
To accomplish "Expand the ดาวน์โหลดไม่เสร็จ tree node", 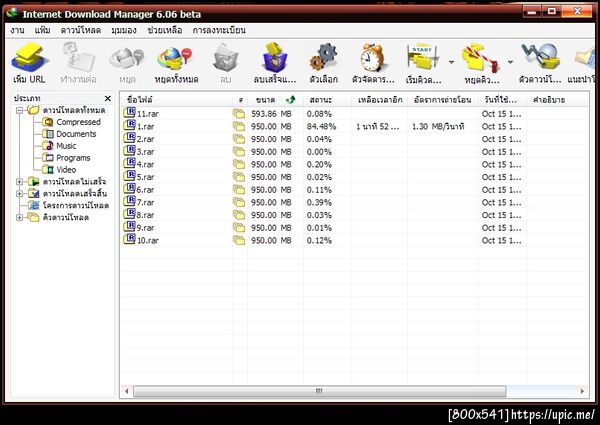I will pos(20,182).
